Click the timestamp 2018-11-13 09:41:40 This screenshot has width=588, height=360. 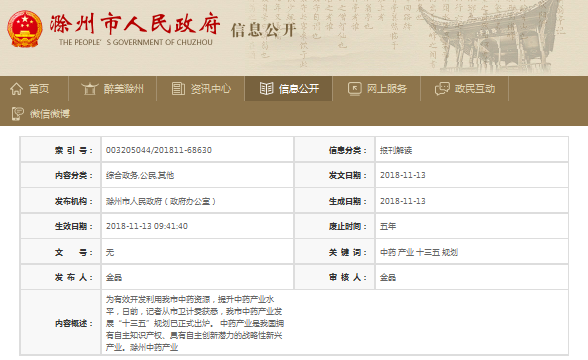pos(147,226)
